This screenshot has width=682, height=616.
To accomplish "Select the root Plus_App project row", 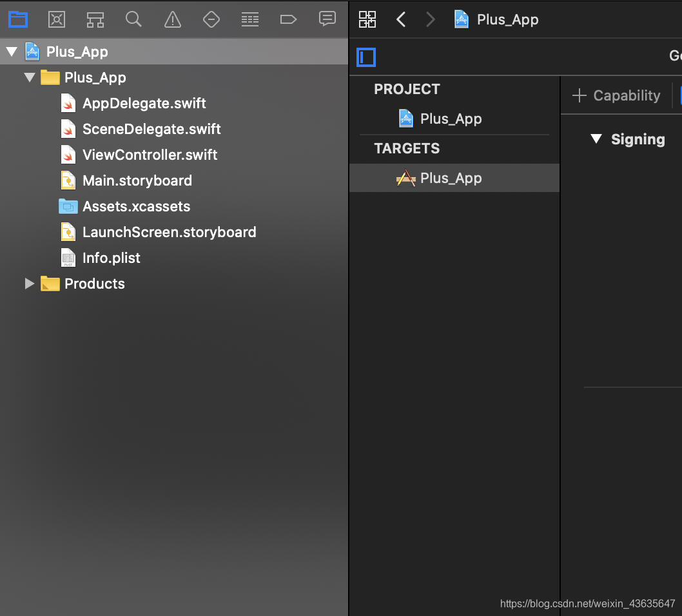I will 174,52.
